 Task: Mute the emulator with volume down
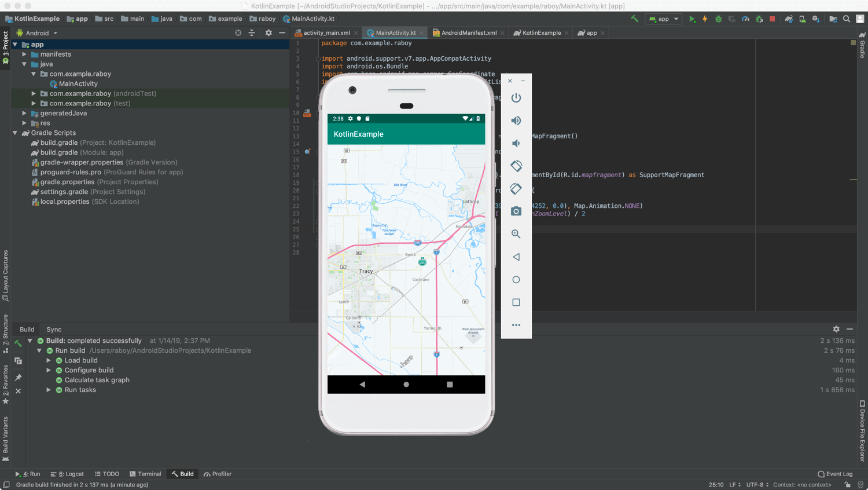coord(516,143)
